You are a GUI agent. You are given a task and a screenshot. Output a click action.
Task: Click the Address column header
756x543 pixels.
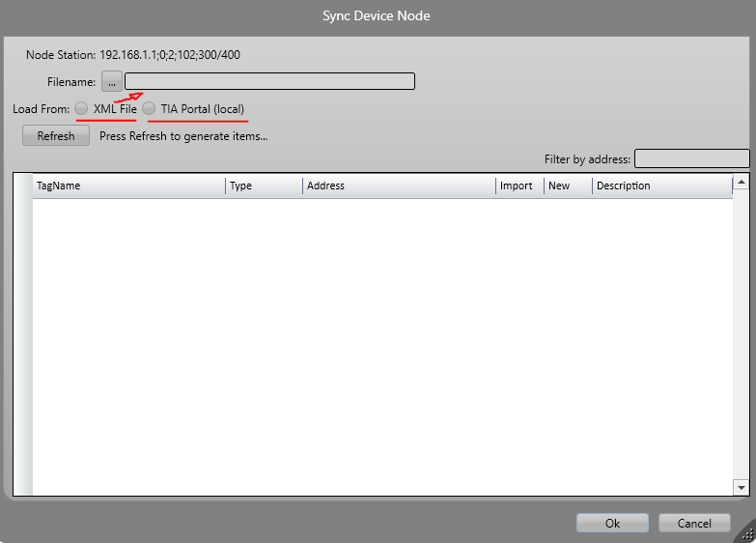coord(399,186)
